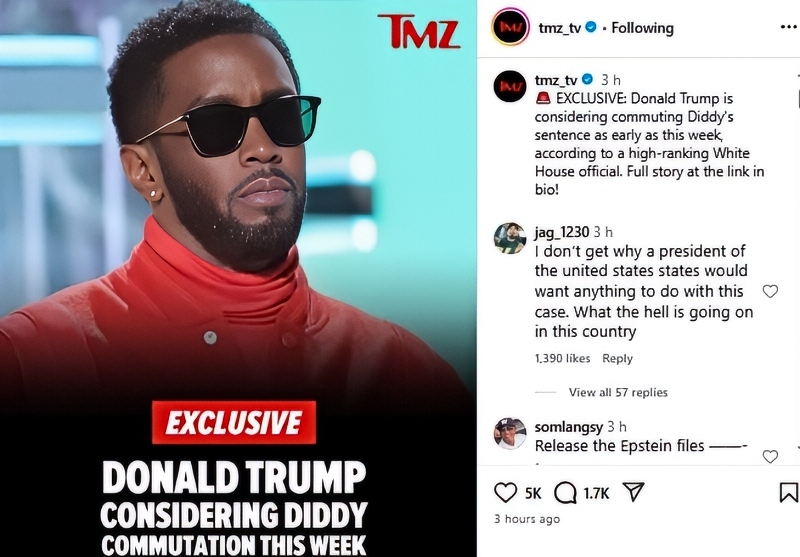800x557 pixels.
Task: Save post with bookmark icon
Action: [x=788, y=492]
